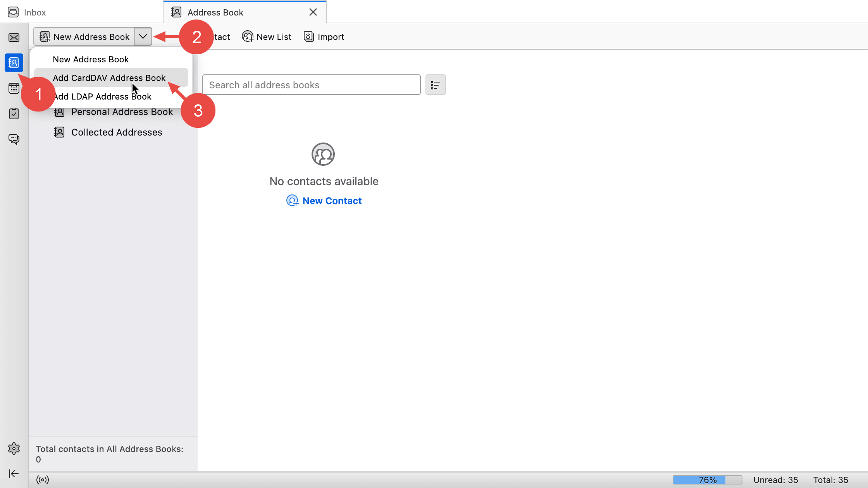The width and height of the screenshot is (868, 488).
Task: Open the Calendar space icon
Action: point(14,88)
